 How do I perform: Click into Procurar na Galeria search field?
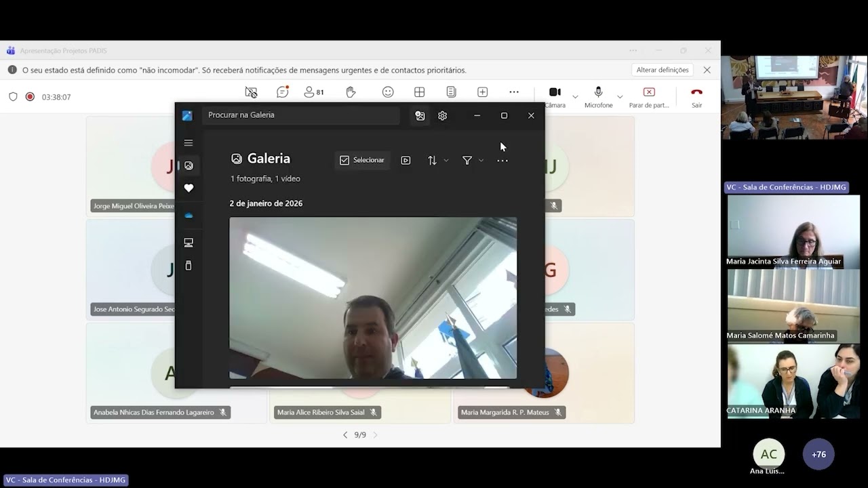coord(301,115)
